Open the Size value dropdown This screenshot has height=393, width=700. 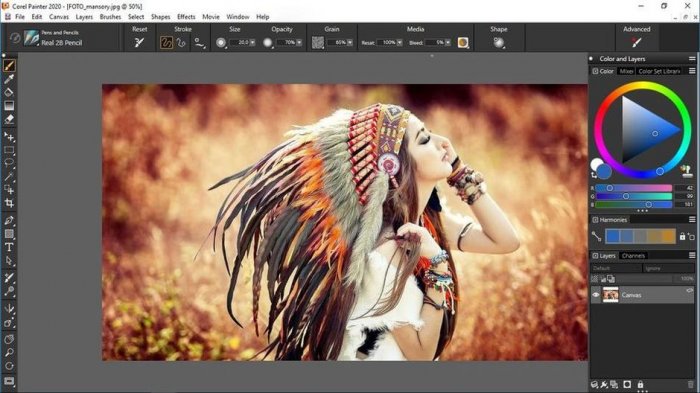click(253, 42)
